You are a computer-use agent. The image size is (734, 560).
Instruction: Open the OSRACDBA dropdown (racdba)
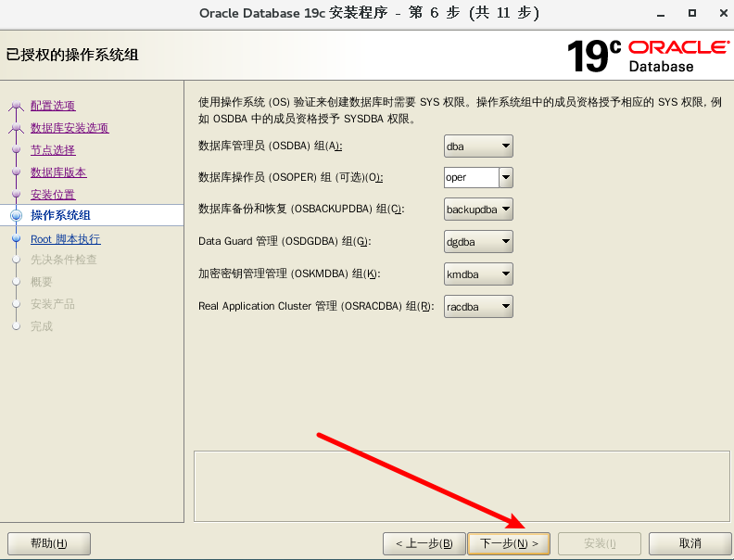tap(478, 306)
